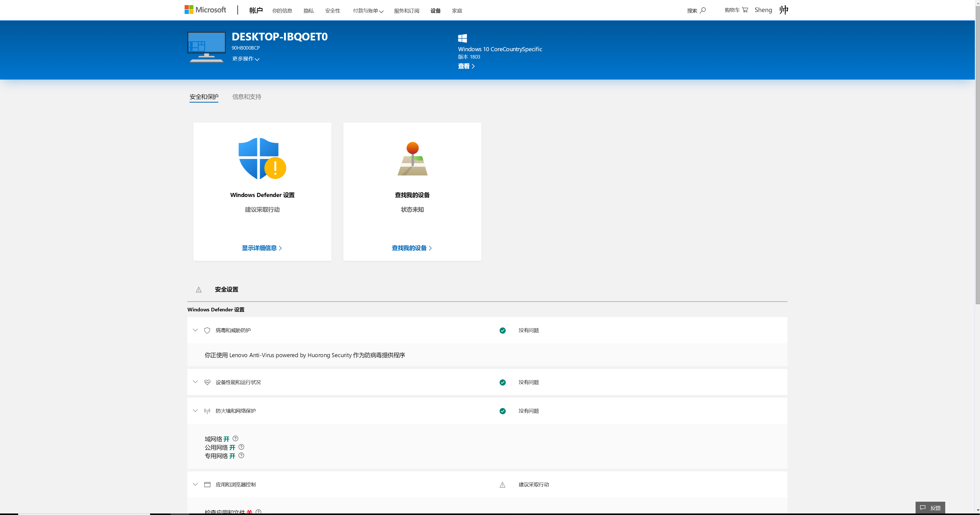The width and height of the screenshot is (980, 515).
Task: Collapse 设备性能和运行状况 row chevron
Action: pos(195,382)
